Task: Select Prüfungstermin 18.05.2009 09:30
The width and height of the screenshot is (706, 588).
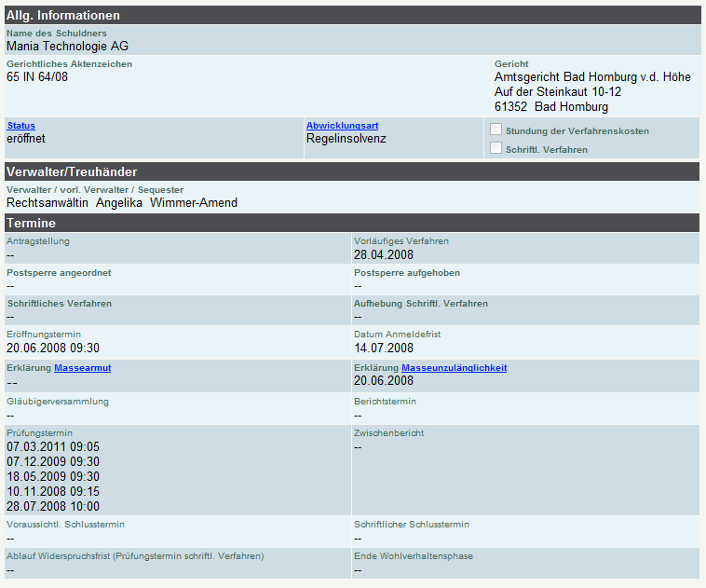Action: [x=53, y=477]
